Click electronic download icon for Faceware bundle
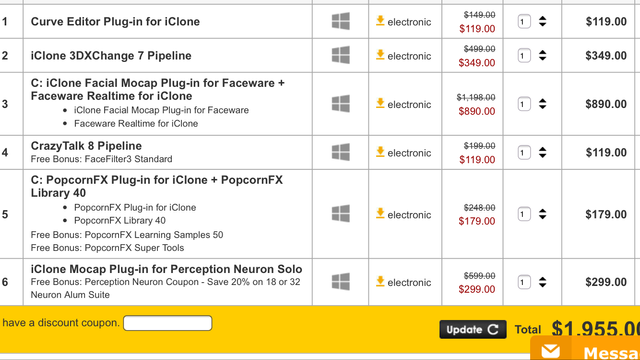This screenshot has width=640, height=360. [x=380, y=103]
